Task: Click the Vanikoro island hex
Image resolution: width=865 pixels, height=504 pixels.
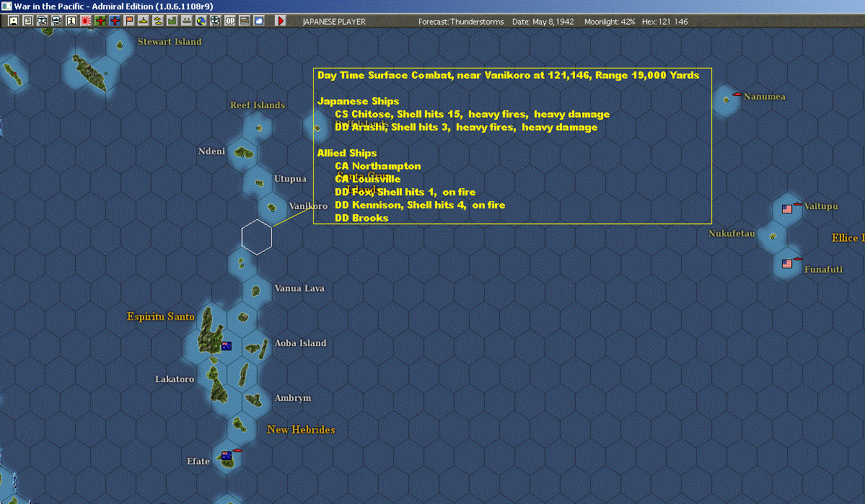Action: coord(271,208)
